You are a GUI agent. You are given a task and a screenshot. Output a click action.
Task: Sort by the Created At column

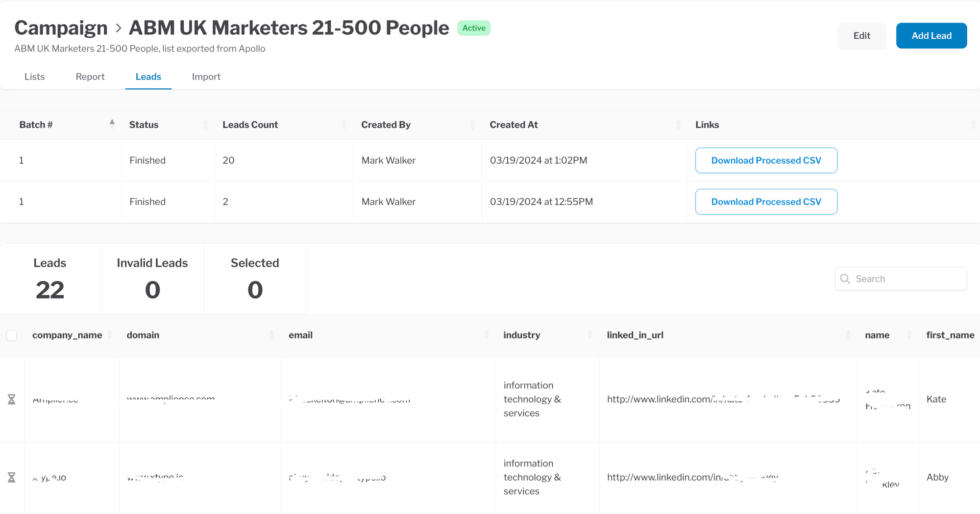(x=678, y=125)
